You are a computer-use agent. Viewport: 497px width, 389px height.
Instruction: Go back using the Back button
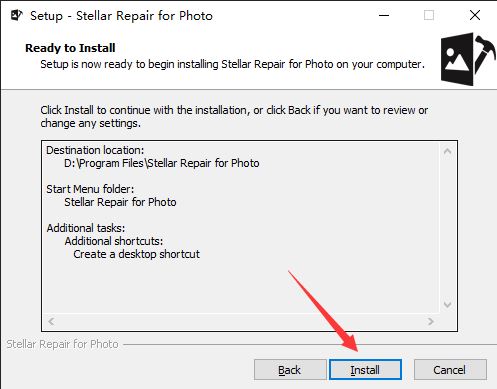pos(290,370)
